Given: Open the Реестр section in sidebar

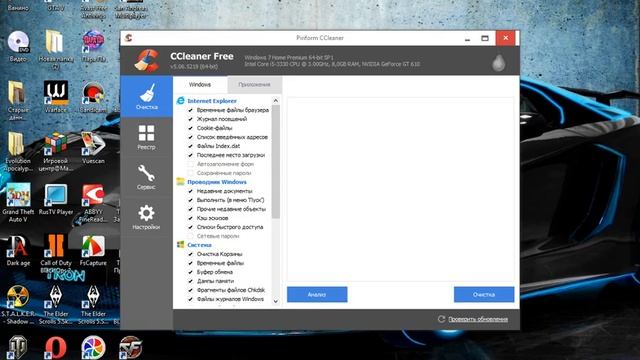Looking at the screenshot, I should coord(147,137).
